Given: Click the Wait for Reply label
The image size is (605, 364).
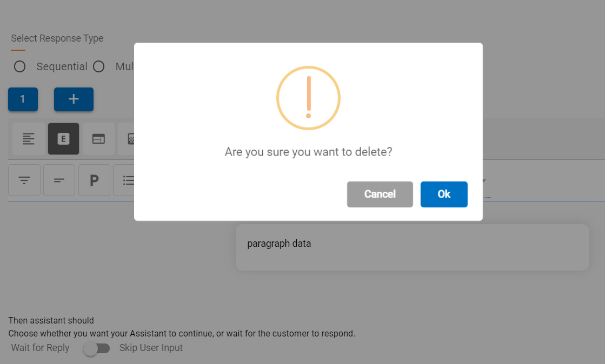Looking at the screenshot, I should (40, 348).
